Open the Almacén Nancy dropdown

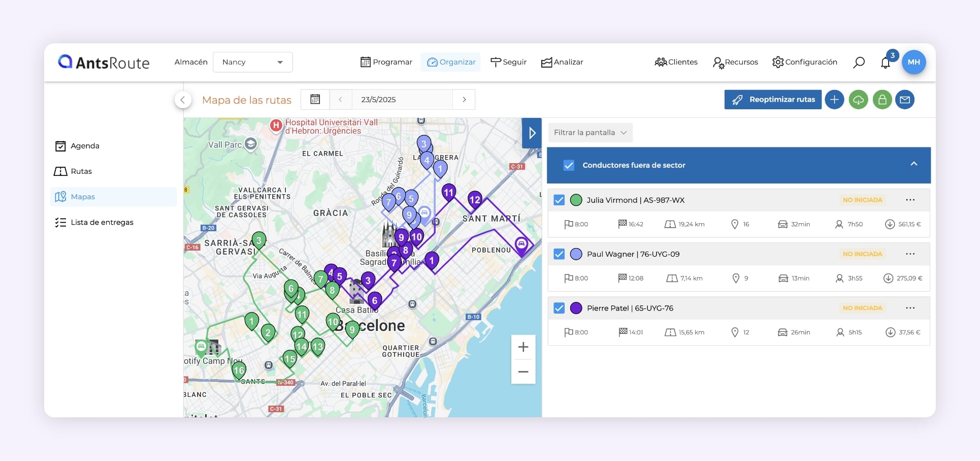[252, 62]
